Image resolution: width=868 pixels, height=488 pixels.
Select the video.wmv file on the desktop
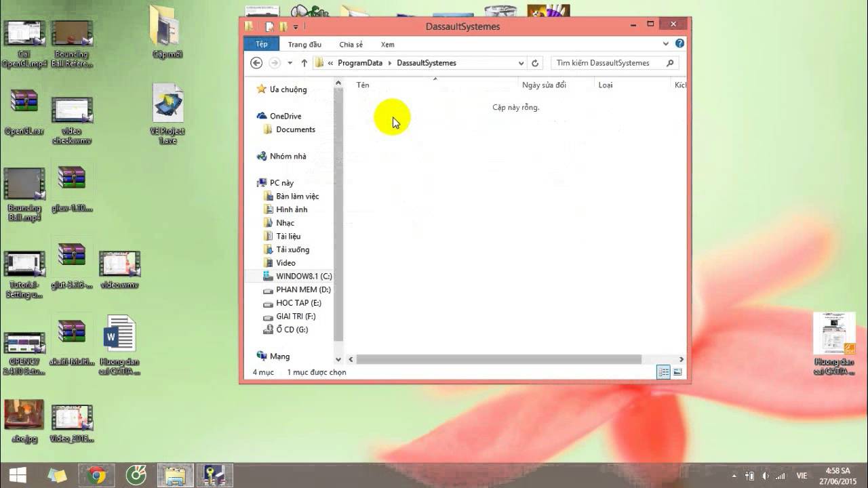click(x=119, y=270)
